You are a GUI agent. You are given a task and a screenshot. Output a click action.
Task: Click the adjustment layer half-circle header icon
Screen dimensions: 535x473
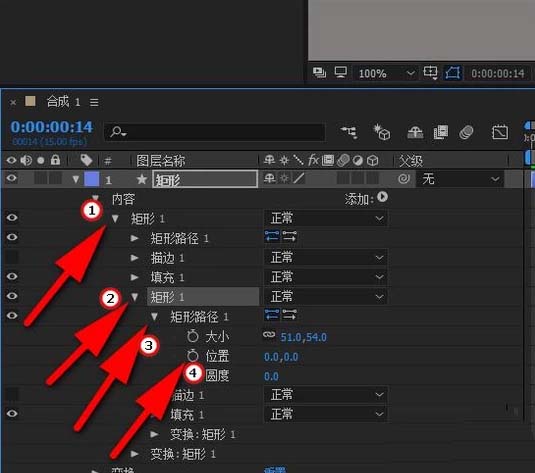pyautogui.click(x=358, y=160)
